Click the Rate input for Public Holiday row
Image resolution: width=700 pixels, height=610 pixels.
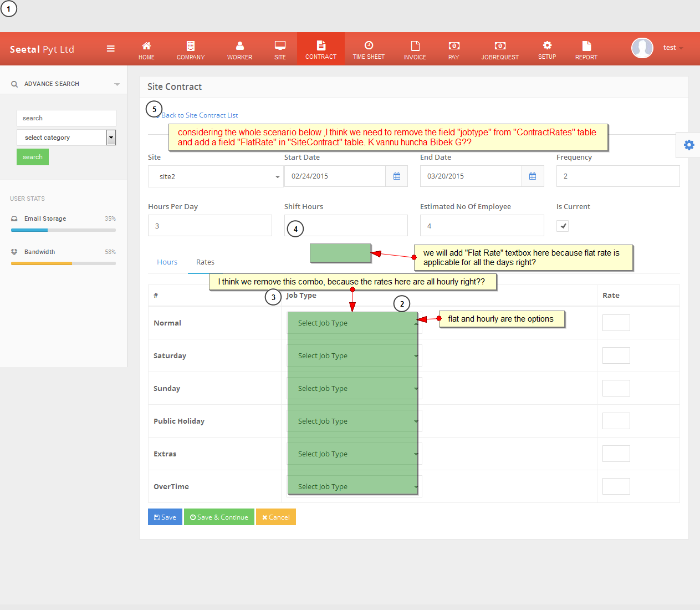click(616, 421)
